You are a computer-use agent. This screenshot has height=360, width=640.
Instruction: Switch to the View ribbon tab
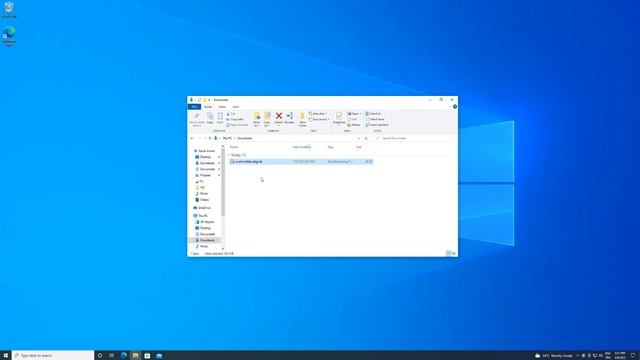[236, 107]
